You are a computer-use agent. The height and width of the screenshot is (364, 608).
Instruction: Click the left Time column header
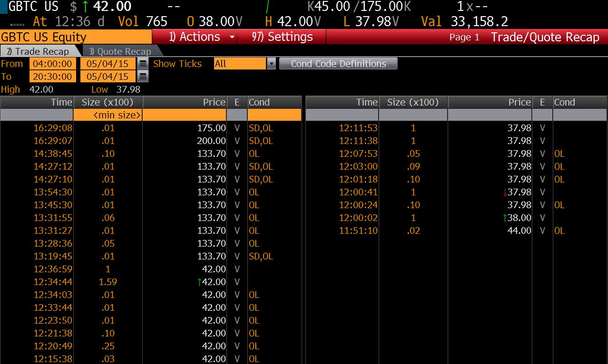pos(37,102)
